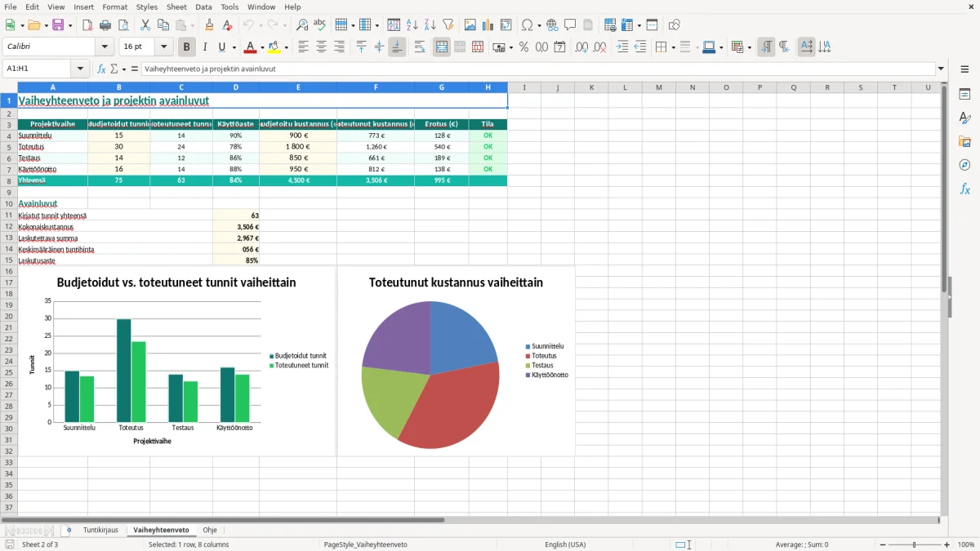The height and width of the screenshot is (551, 980).
Task: Increase indent
Action: click(x=622, y=47)
